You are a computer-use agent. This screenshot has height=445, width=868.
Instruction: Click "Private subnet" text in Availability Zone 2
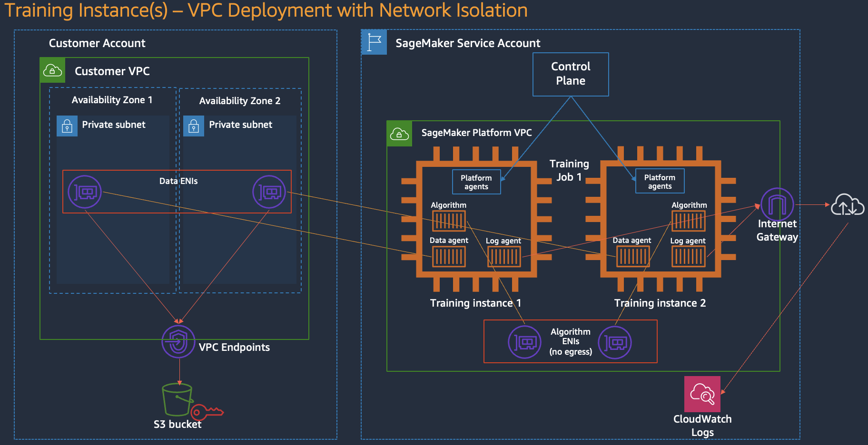click(241, 125)
